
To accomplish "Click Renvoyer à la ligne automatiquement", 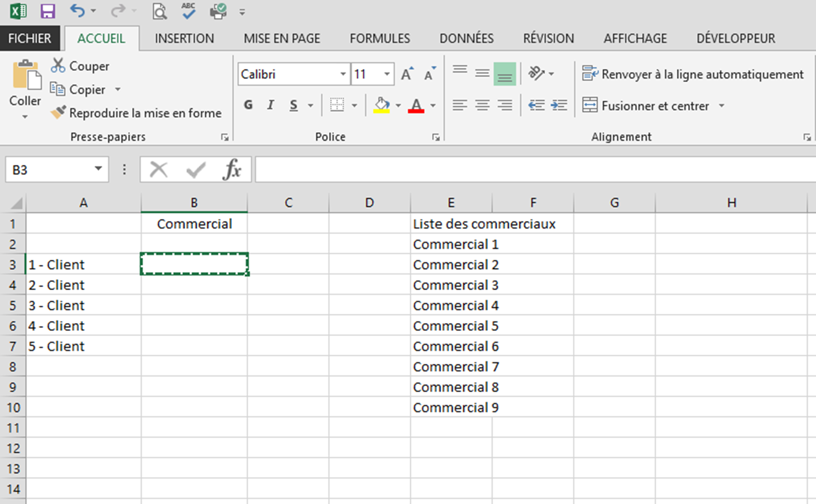I will tap(693, 74).
